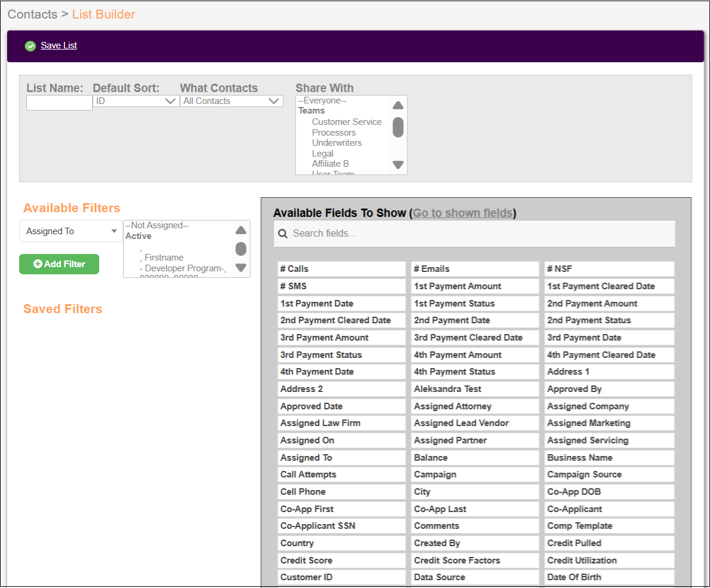
Task: Click the green checkmark Save List icon
Action: [x=30, y=46]
